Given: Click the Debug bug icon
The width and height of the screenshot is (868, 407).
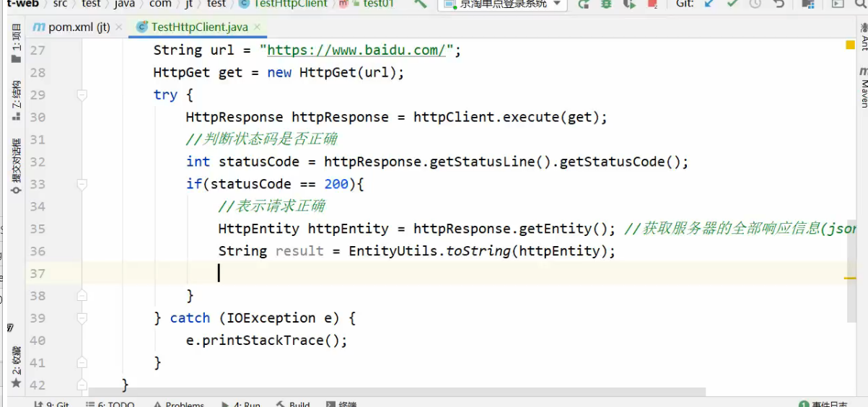Looking at the screenshot, I should click(x=606, y=4).
